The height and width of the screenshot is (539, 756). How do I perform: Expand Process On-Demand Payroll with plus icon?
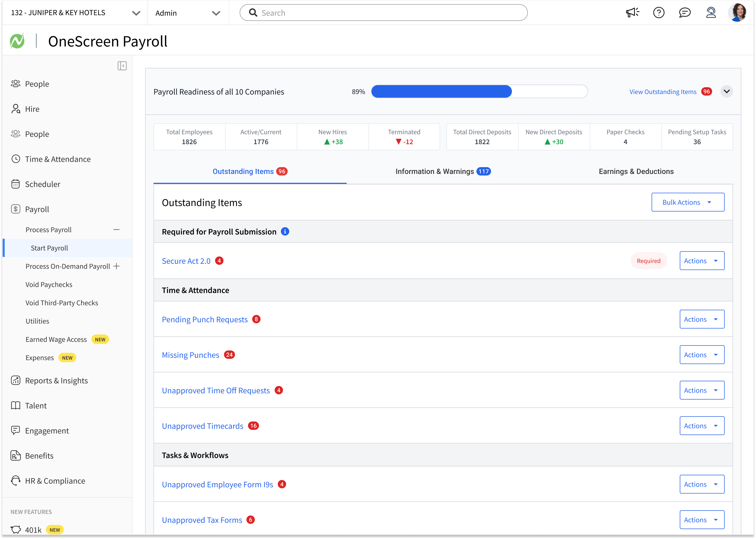pyautogui.click(x=116, y=266)
